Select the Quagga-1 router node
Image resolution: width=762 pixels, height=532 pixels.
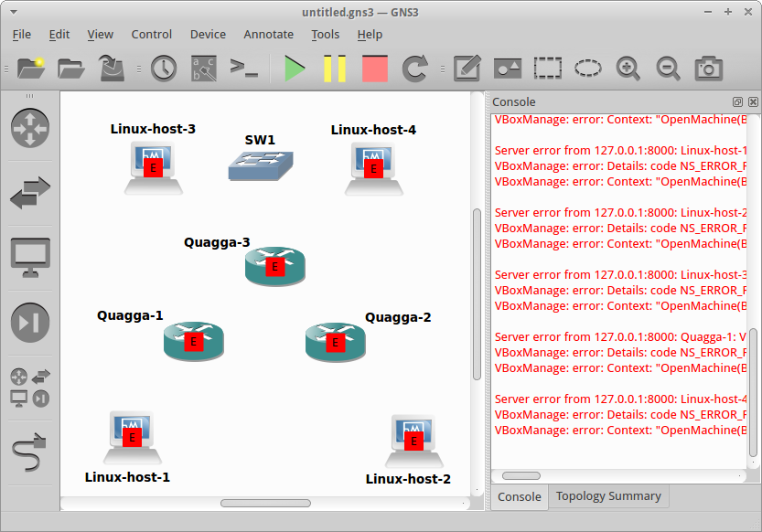(x=193, y=341)
